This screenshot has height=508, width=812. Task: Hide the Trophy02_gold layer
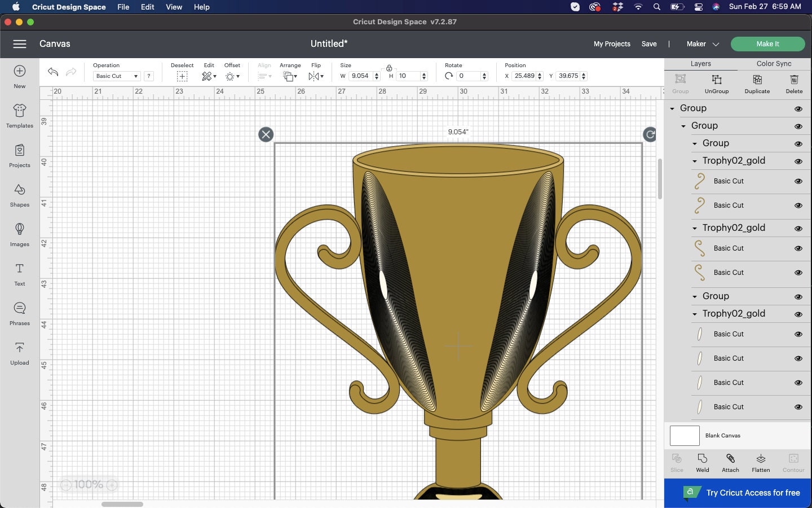coord(799,161)
